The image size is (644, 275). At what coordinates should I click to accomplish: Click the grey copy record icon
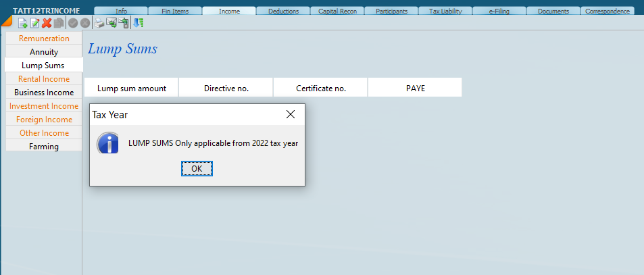(59, 23)
